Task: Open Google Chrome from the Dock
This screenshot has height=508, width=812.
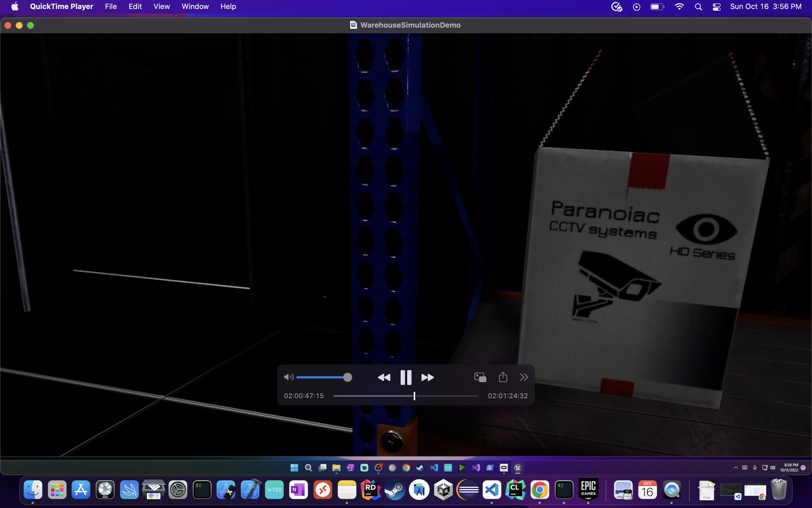Action: pos(540,490)
